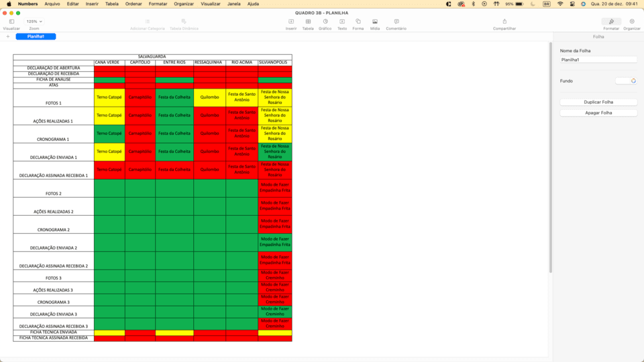Screen dimensions: 644x362
Task: Select yellow Quilombo cell in FOTOS 1 row
Action: tap(209, 98)
